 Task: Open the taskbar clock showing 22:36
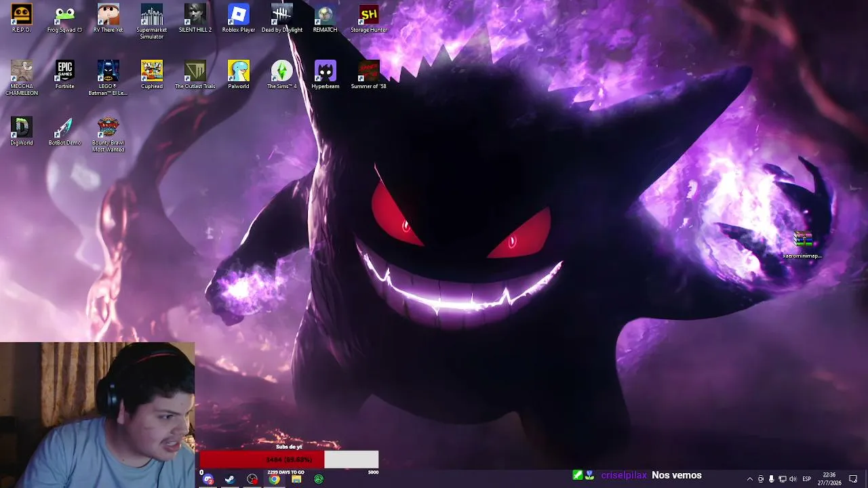click(x=829, y=479)
